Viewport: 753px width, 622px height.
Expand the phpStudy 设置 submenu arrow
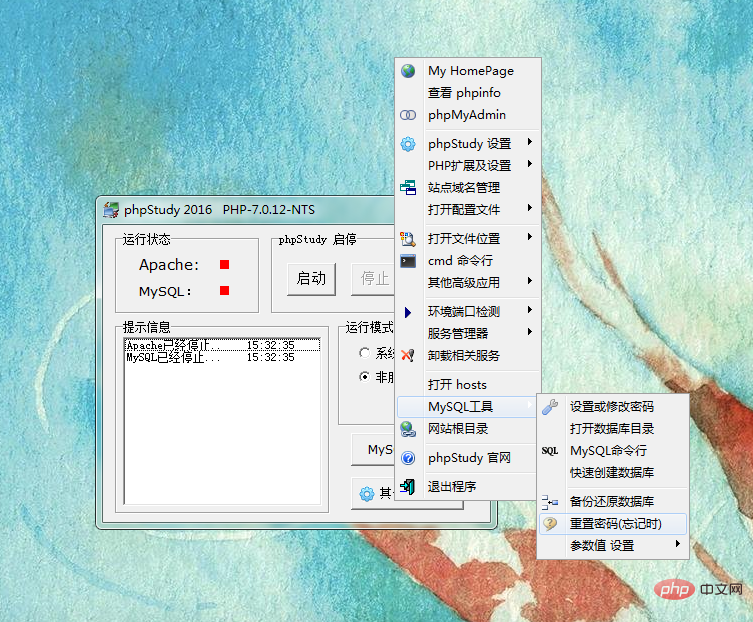tap(530, 142)
